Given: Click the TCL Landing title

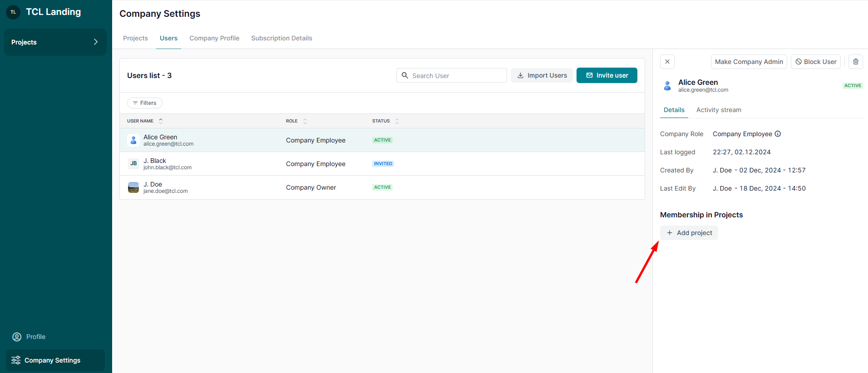Looking at the screenshot, I should coord(54,12).
